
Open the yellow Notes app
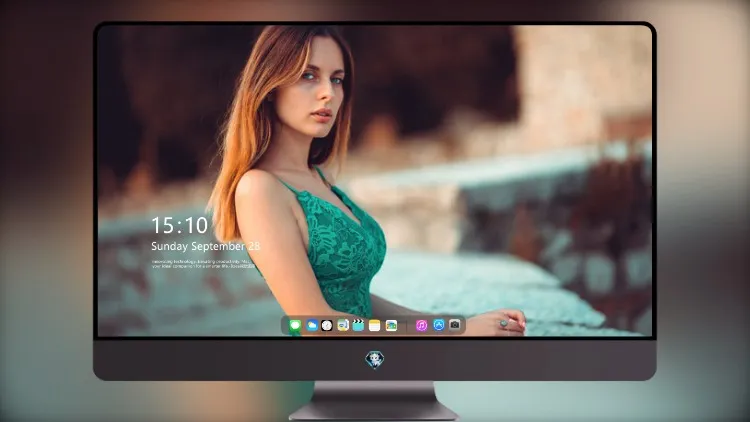pyautogui.click(x=375, y=325)
